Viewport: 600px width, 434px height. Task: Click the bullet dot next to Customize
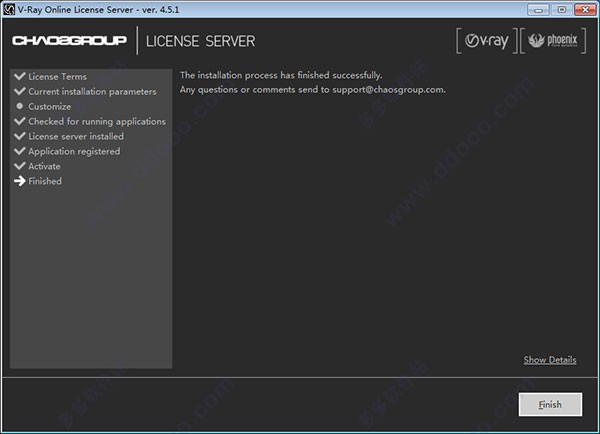pyautogui.click(x=19, y=106)
